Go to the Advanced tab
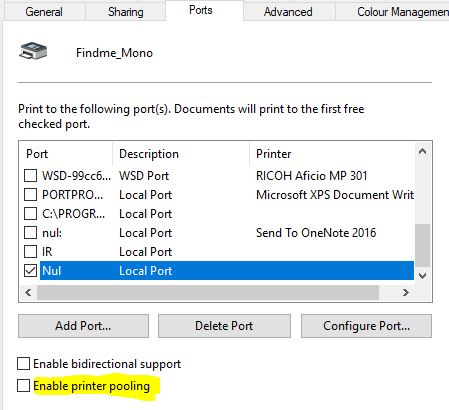449x410 pixels. pos(288,12)
